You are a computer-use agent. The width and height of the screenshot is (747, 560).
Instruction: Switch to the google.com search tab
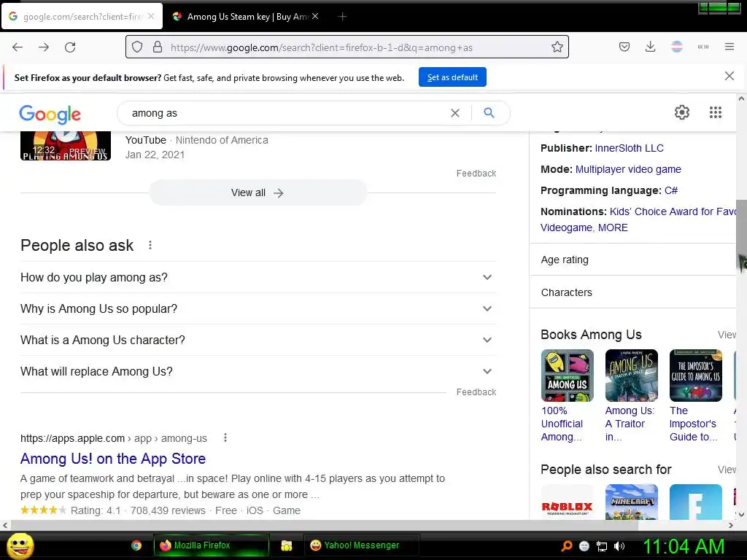click(x=82, y=17)
